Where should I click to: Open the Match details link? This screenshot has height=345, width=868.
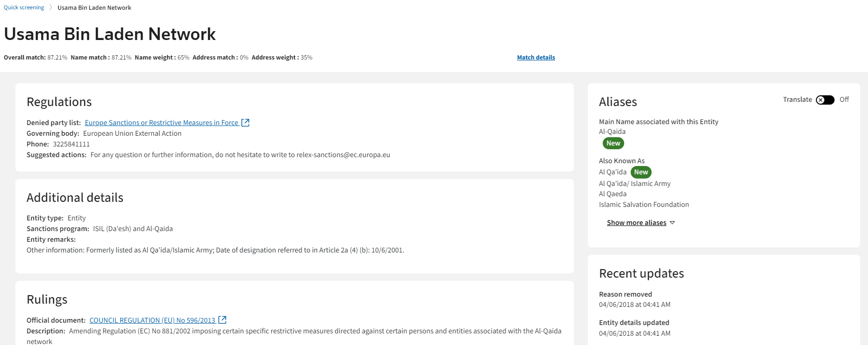click(x=536, y=58)
